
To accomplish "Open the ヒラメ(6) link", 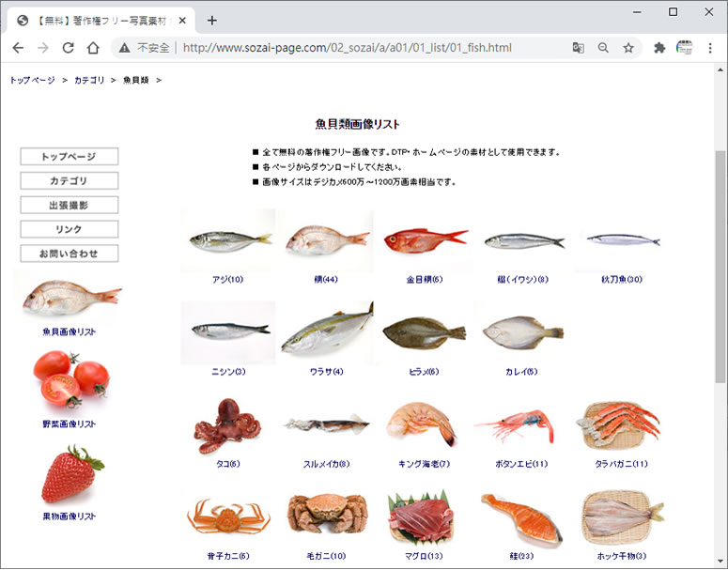I will pyautogui.click(x=424, y=372).
